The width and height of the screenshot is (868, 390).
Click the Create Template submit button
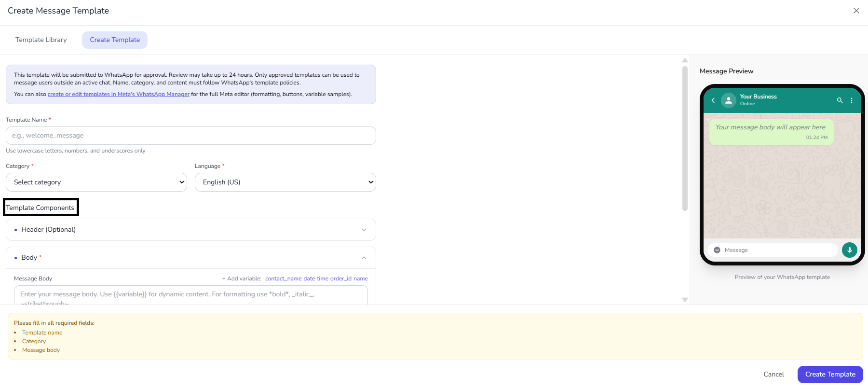[830, 375]
